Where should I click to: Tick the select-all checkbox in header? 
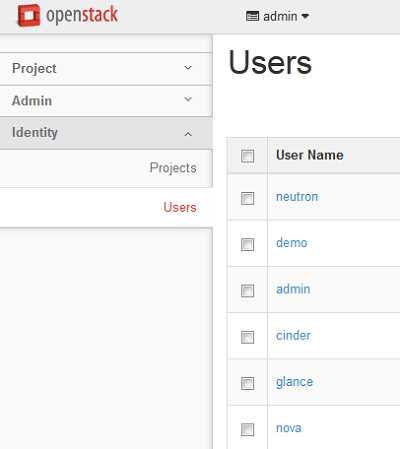pos(247,156)
